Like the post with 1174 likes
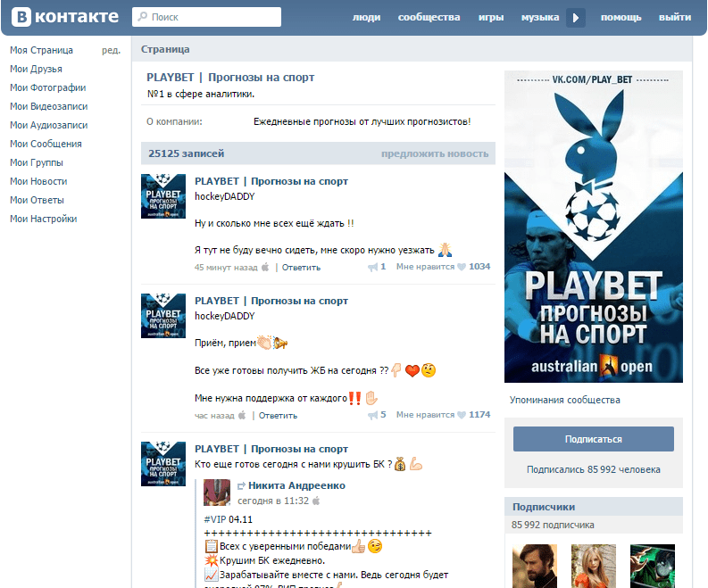Viewport: 708px width, 588px height. 462,415
